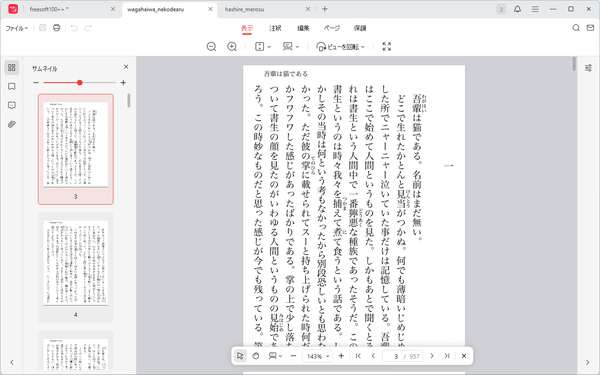Save the document with the save icon
Screen dimensions: 600x375
pyautogui.click(x=42, y=28)
